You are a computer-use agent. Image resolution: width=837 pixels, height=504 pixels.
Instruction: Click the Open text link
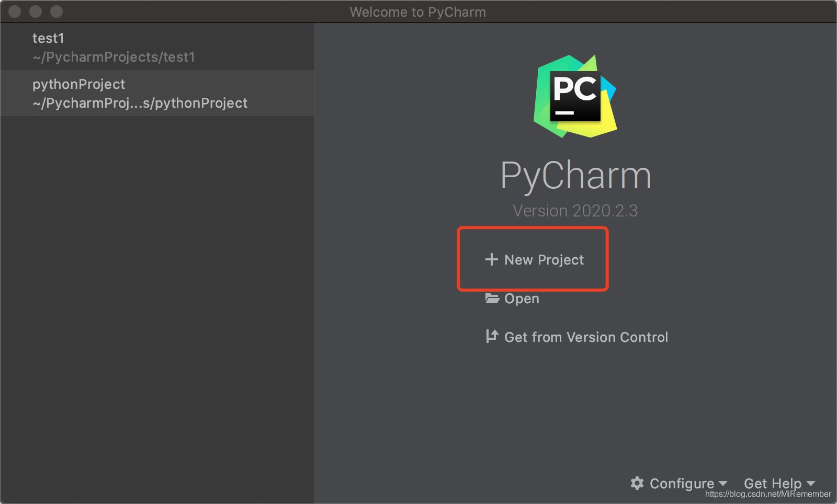tap(522, 299)
